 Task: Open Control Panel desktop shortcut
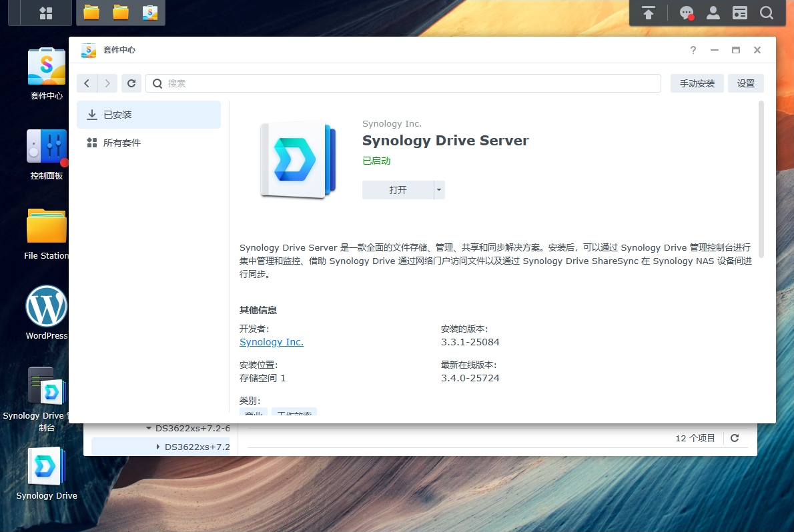pos(46,155)
